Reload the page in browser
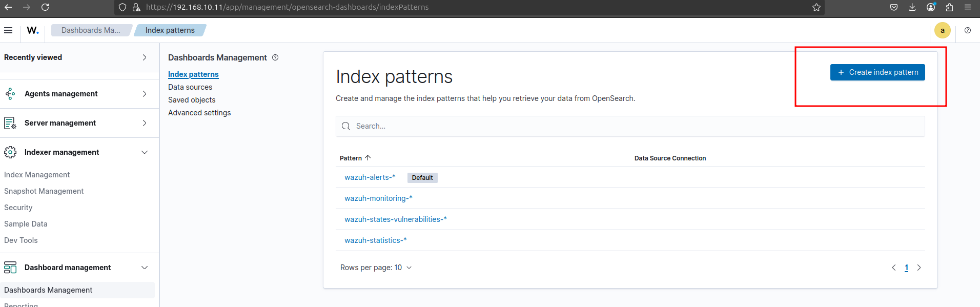The image size is (980, 307). tap(45, 7)
